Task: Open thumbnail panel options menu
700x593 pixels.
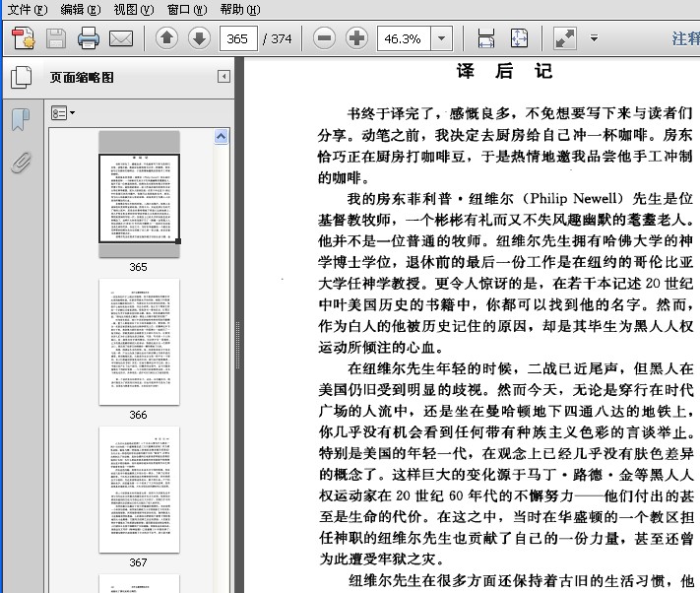Action: [63, 113]
